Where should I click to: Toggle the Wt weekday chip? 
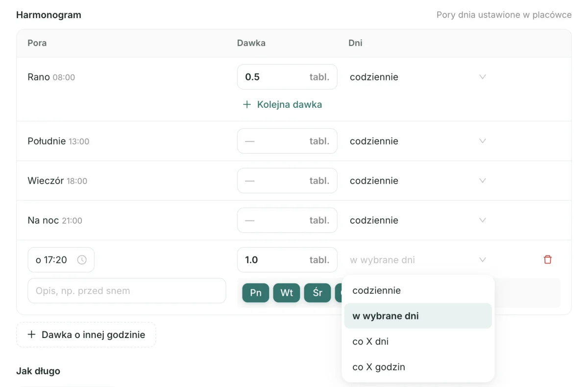(x=287, y=292)
